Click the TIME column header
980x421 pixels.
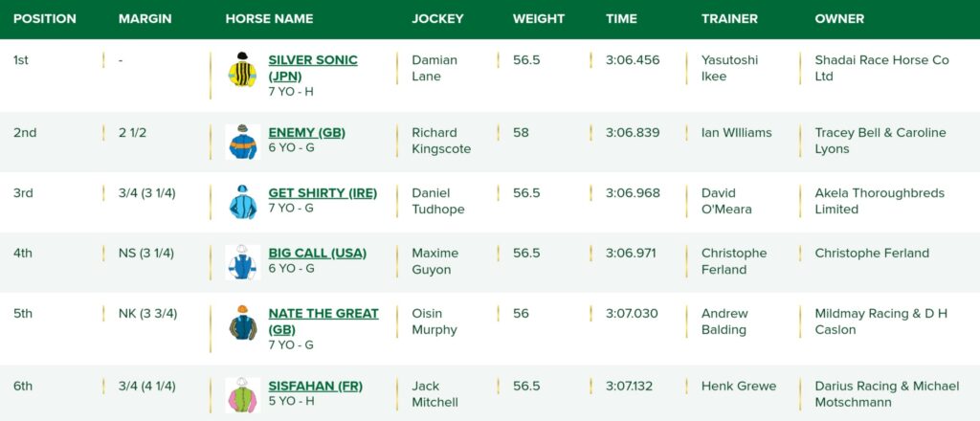coord(621,19)
